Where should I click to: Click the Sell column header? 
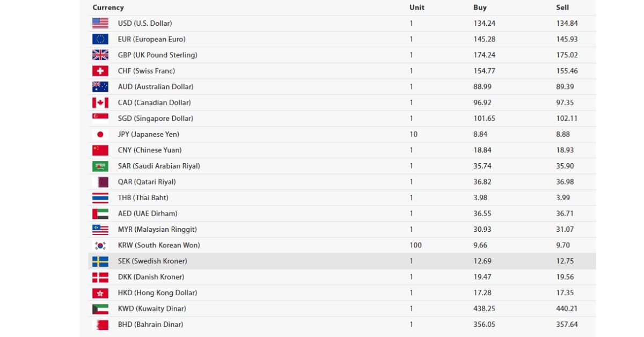pos(562,8)
